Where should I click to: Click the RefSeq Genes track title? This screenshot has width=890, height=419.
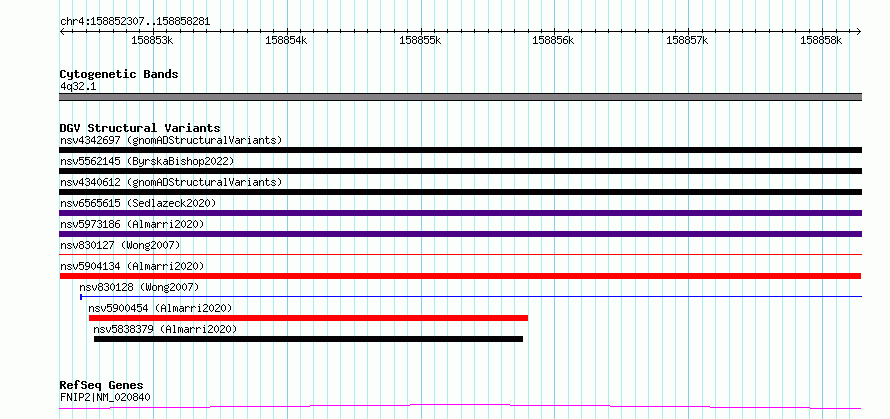point(101,386)
